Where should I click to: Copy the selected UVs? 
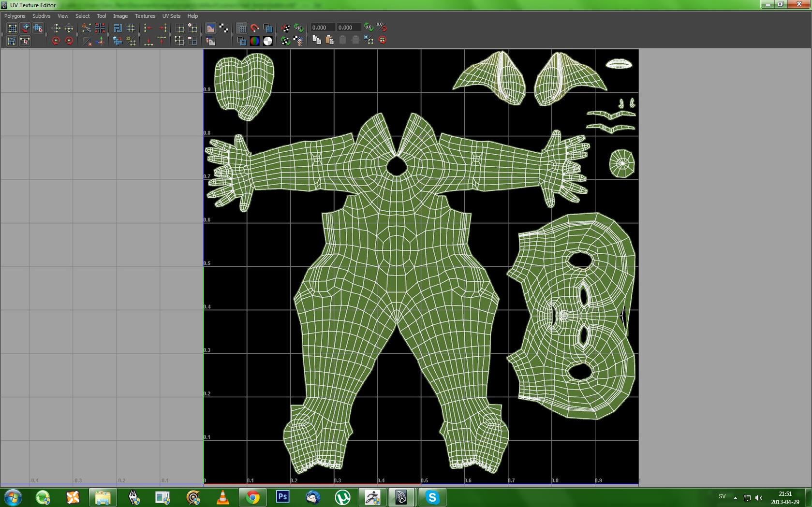[x=317, y=40]
